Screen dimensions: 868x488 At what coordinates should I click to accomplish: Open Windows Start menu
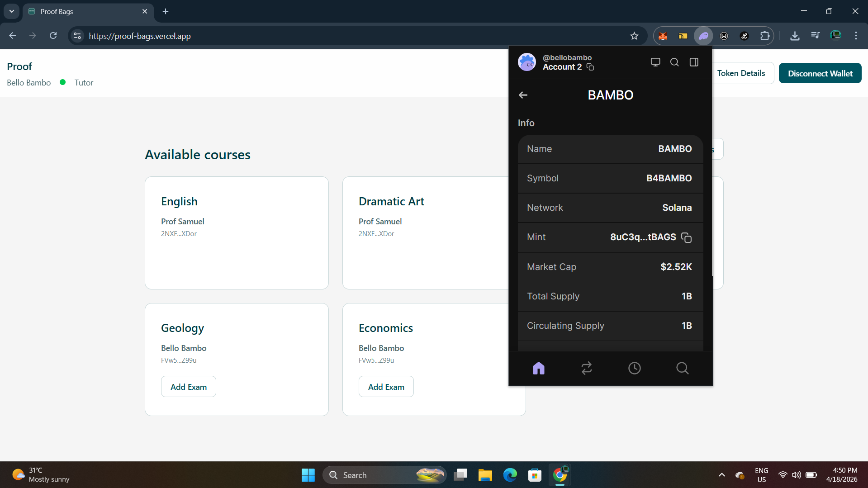pos(308,475)
